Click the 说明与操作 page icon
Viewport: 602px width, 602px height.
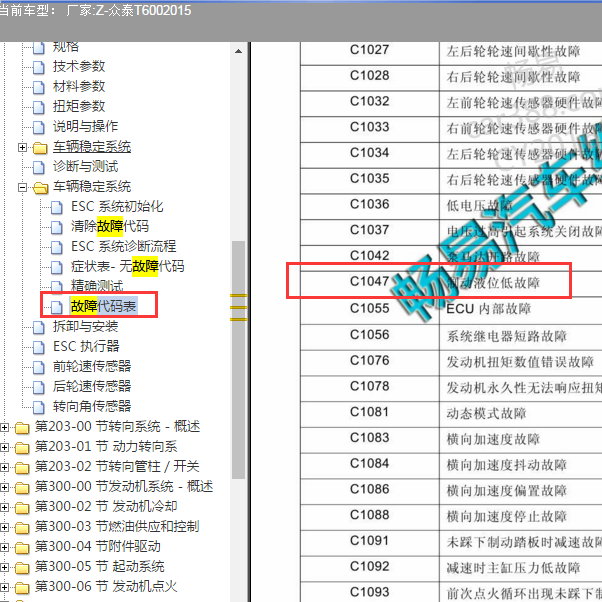coord(38,127)
